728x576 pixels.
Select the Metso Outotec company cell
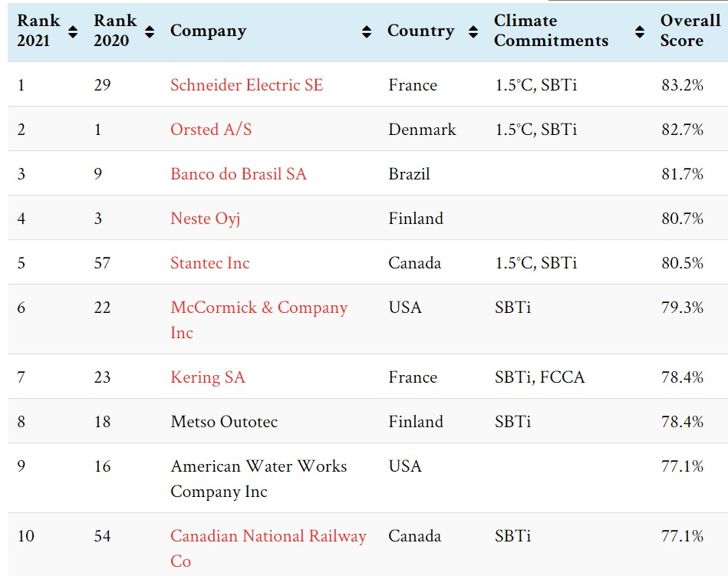point(224,422)
